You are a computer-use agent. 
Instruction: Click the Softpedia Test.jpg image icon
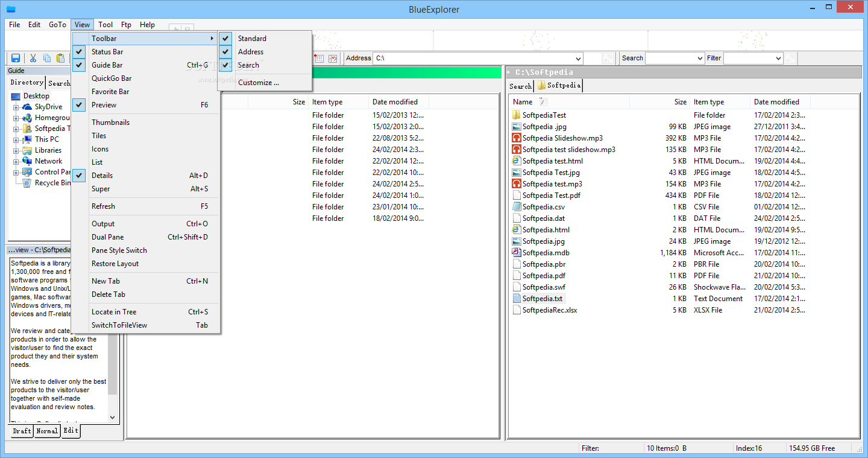pyautogui.click(x=516, y=173)
